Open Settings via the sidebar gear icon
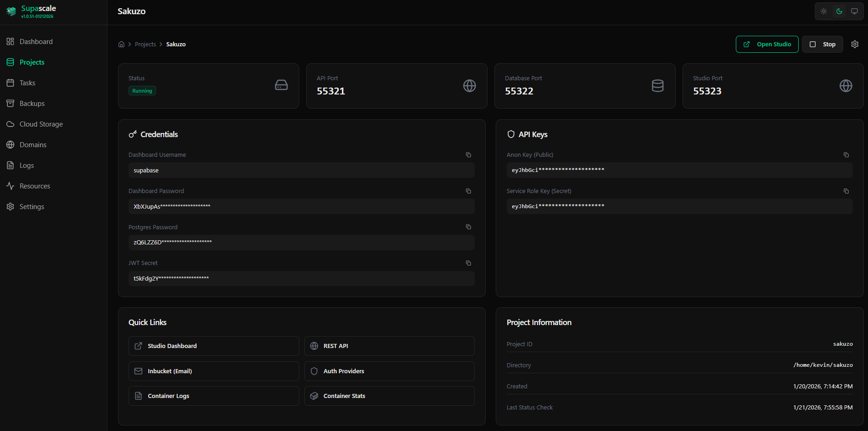This screenshot has height=431, width=868. coord(10,206)
